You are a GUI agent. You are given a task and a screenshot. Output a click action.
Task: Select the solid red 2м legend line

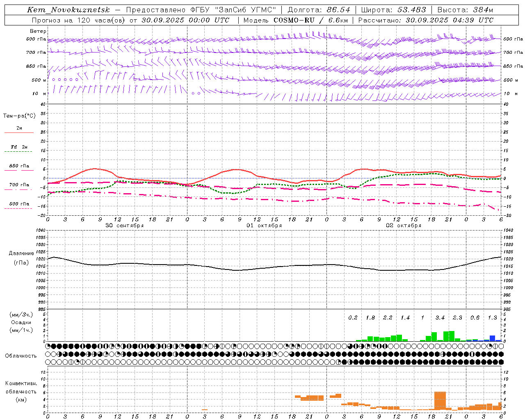pos(19,133)
